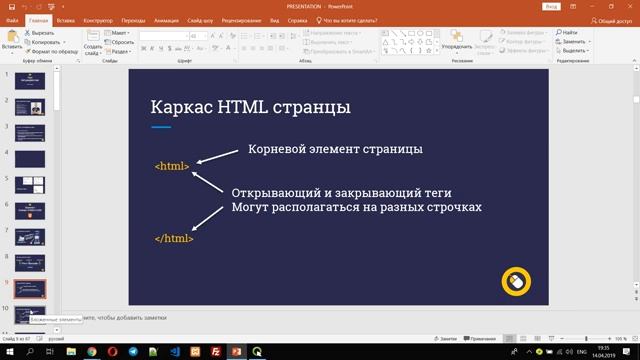Click the font name combo box
Viewport: 640px width, 360px height.
point(164,36)
